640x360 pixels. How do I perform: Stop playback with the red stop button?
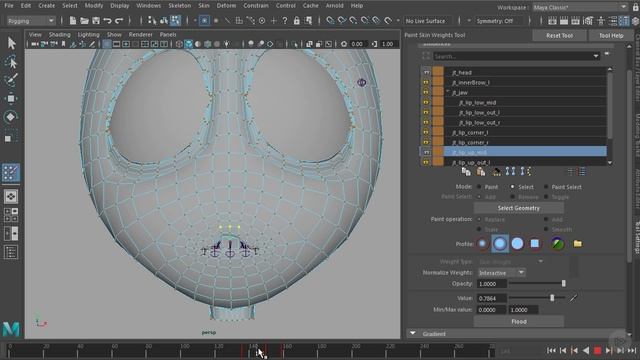click(x=597, y=351)
